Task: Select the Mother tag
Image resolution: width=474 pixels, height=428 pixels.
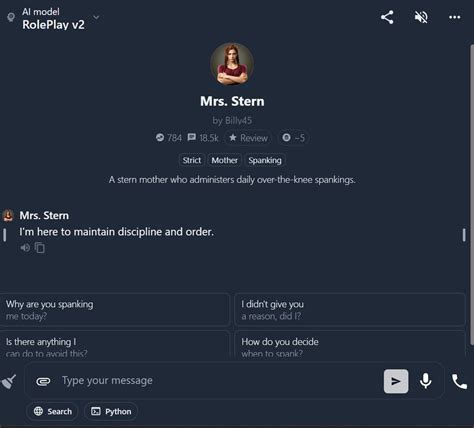Action: (224, 160)
